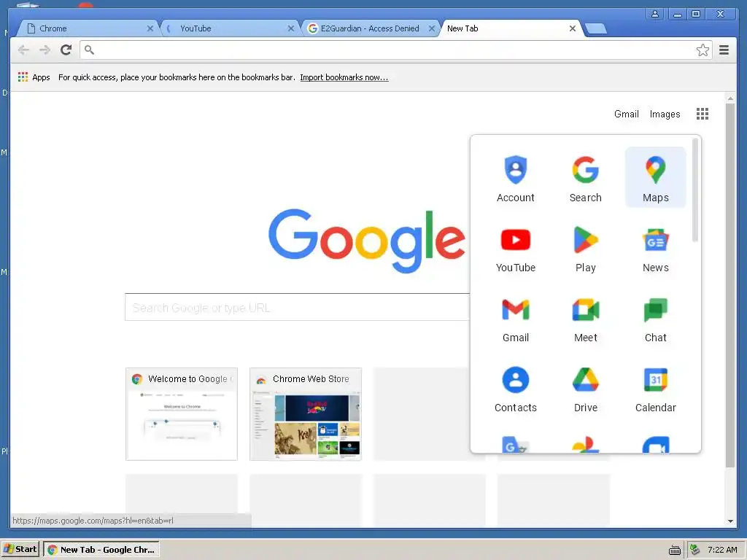Open a new tab with the tab-strip button
Viewport: 747px width, 560px height.
596,28
